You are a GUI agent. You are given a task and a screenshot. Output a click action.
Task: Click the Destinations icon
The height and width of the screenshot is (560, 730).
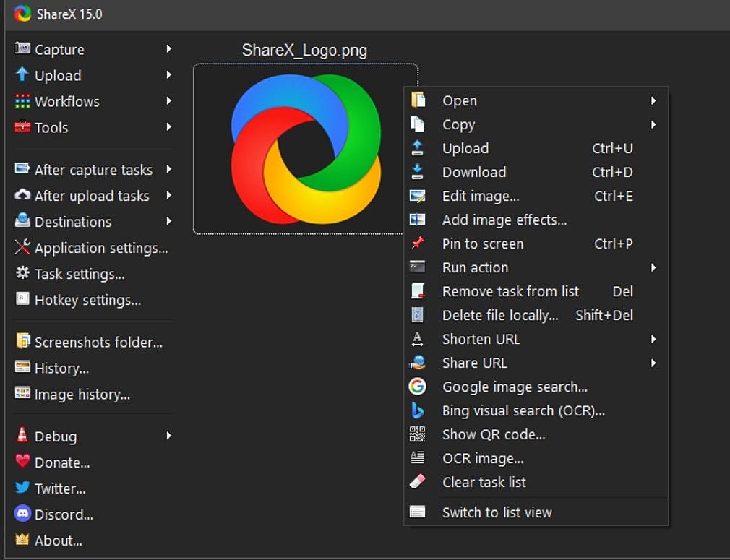pyautogui.click(x=22, y=220)
